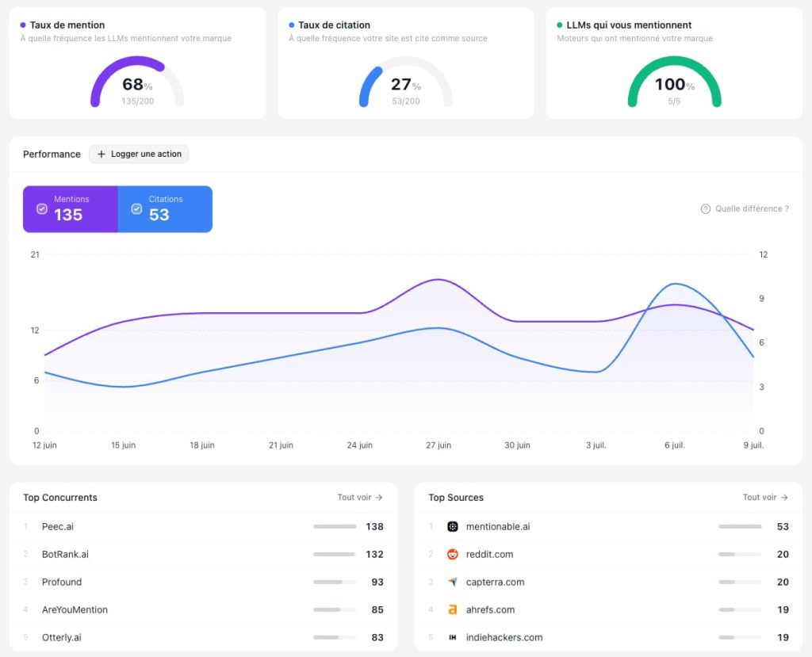Select the Mentions 135 purple tile
This screenshot has height=657, width=812.
[x=71, y=209]
